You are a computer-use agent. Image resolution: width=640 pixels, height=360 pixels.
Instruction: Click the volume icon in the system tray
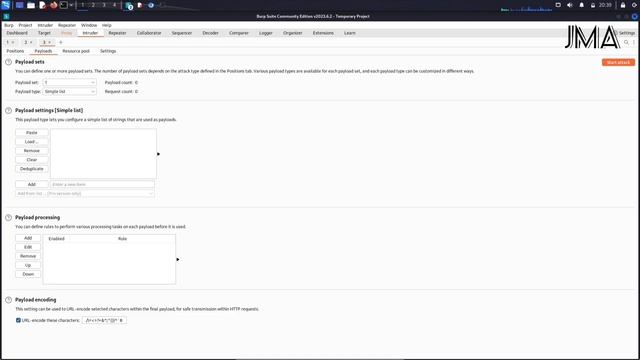570,5
